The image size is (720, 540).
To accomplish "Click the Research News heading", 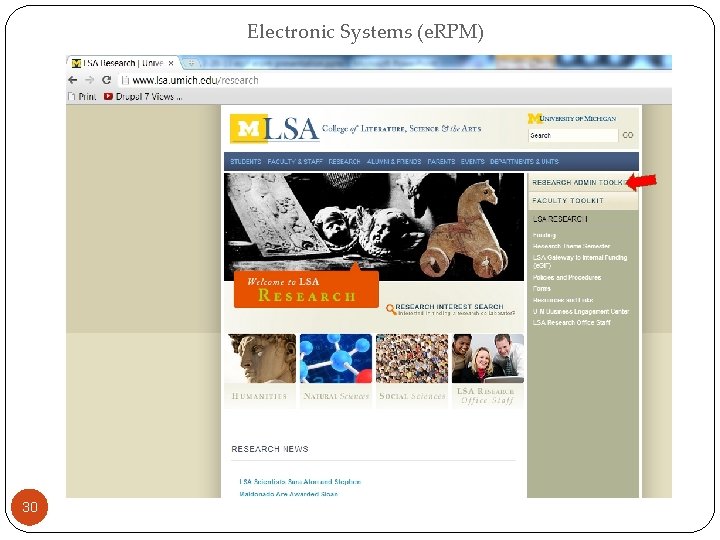I will coord(270,449).
